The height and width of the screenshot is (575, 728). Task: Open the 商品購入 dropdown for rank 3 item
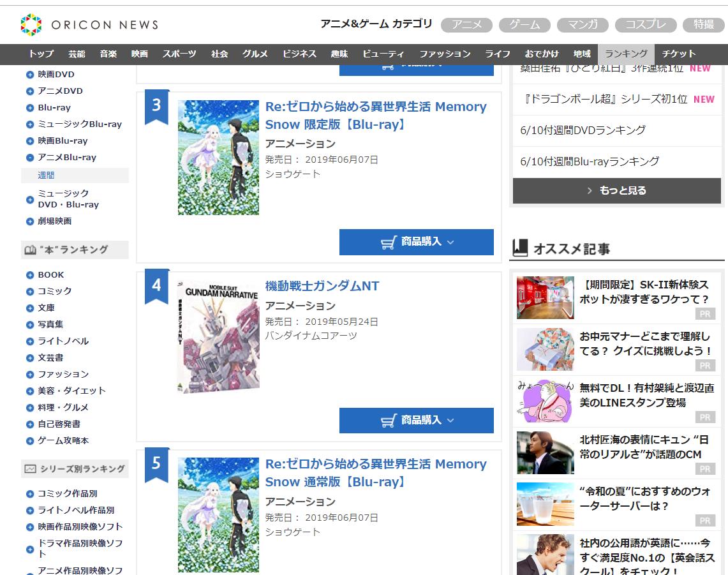tap(417, 241)
